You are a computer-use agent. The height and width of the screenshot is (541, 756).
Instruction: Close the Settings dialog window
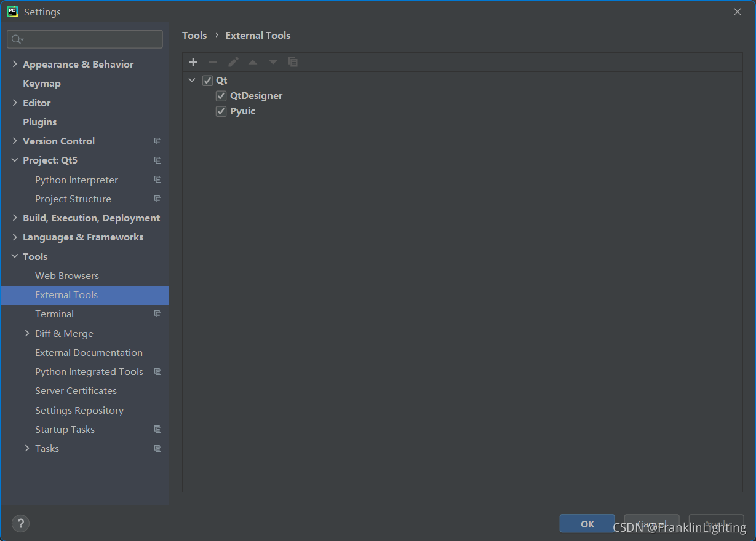(738, 12)
